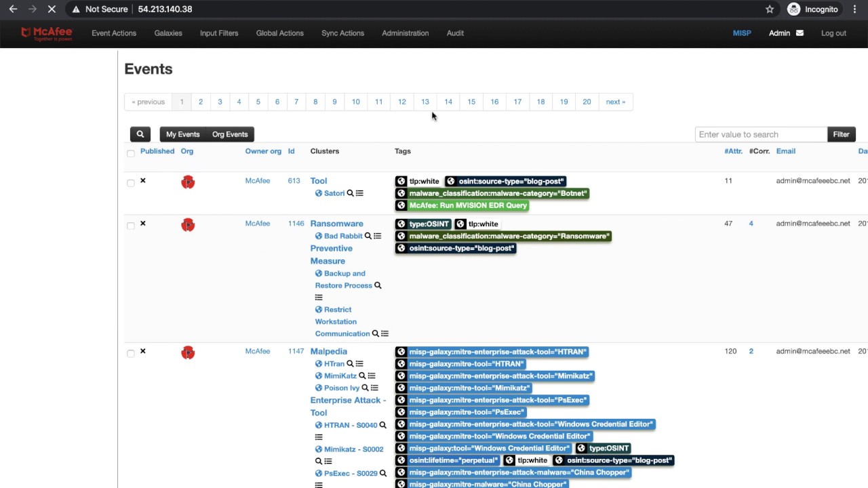Open the events search magnifier button
This screenshot has height=488, width=868.
(x=140, y=134)
